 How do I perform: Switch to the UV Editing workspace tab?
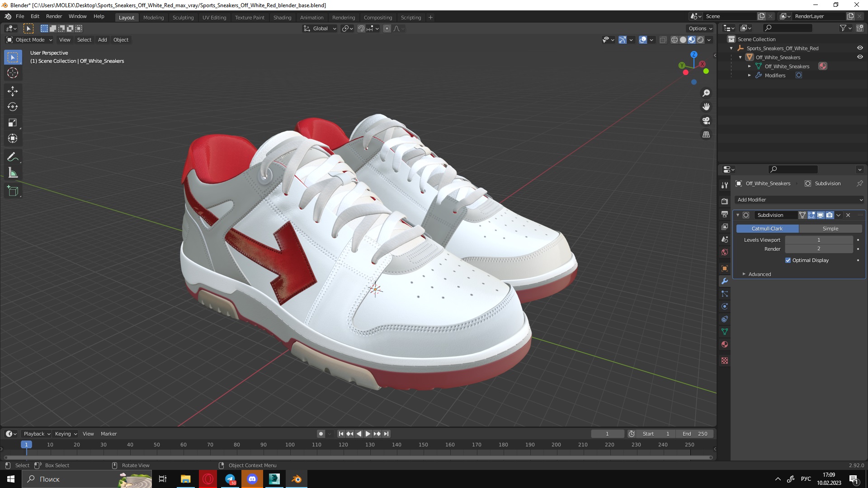[x=214, y=18]
